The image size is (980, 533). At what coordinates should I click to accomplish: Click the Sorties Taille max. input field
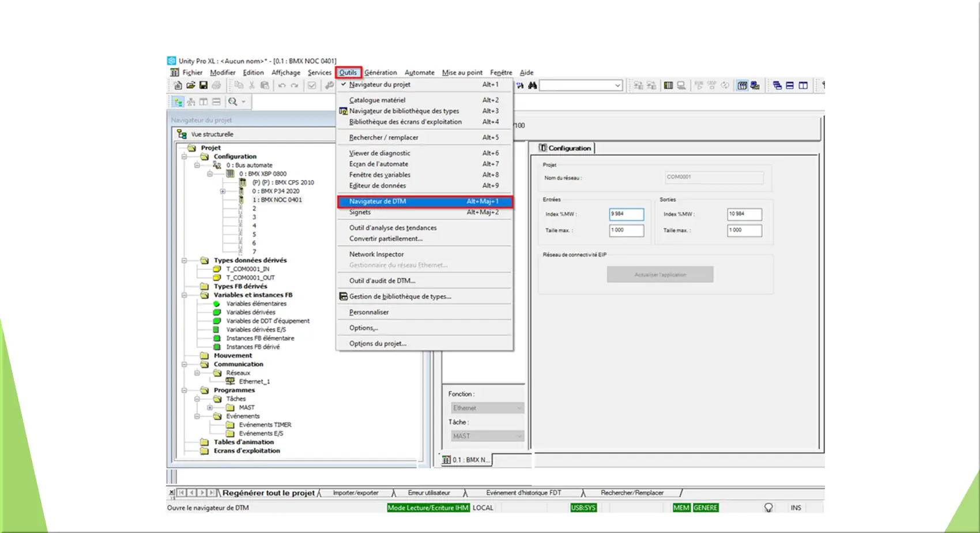click(x=745, y=230)
